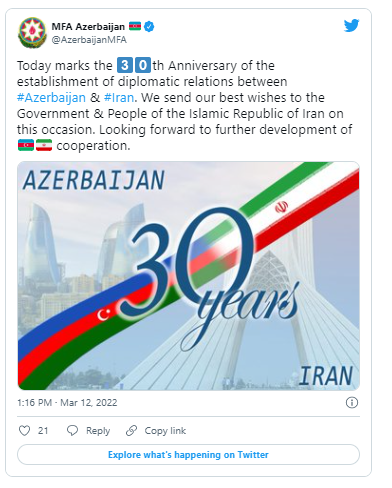The image size is (392, 488).
Task: Click the Copy link text
Action: point(165,431)
